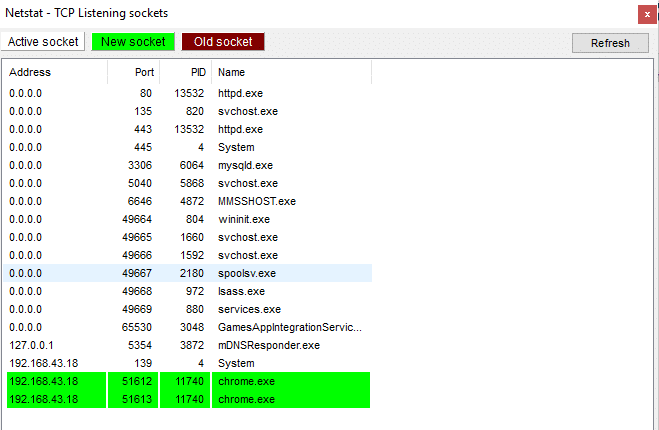
Task: Select the lsass.exe row
Action: click(x=241, y=291)
